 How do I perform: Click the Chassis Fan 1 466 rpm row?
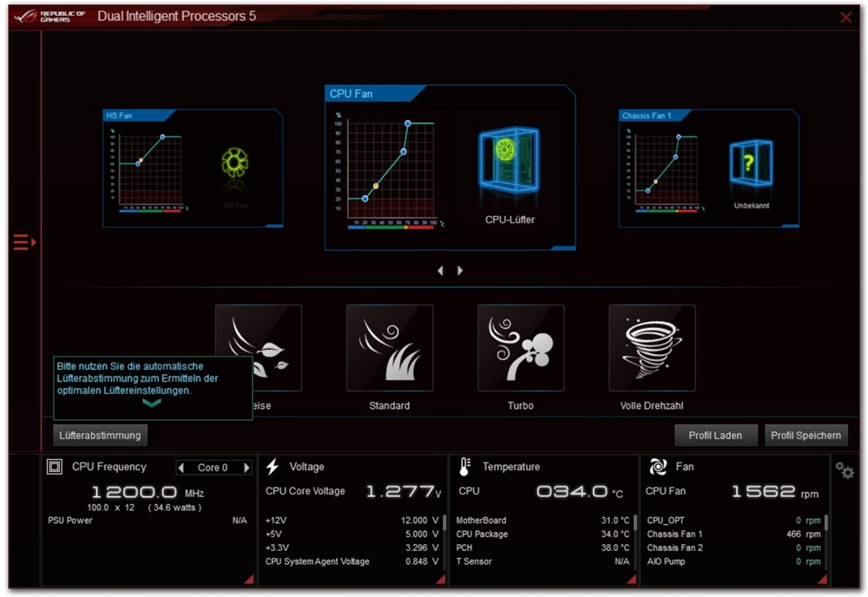(x=734, y=534)
